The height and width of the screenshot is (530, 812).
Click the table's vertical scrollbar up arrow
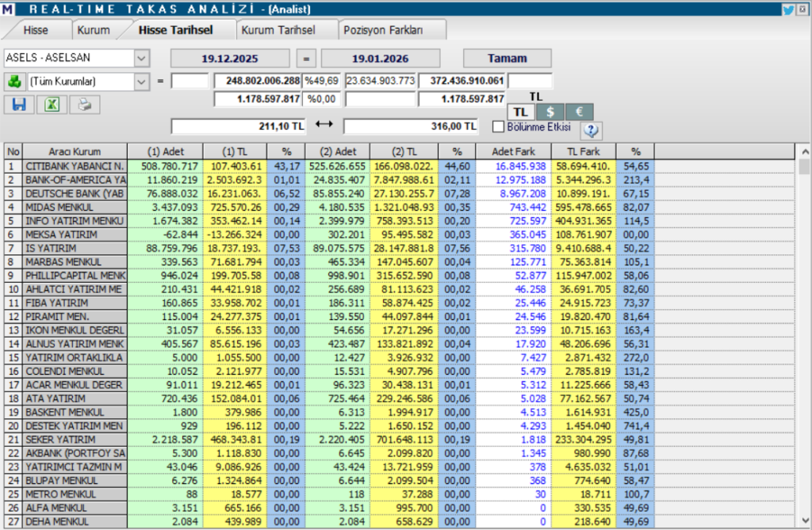click(805, 151)
